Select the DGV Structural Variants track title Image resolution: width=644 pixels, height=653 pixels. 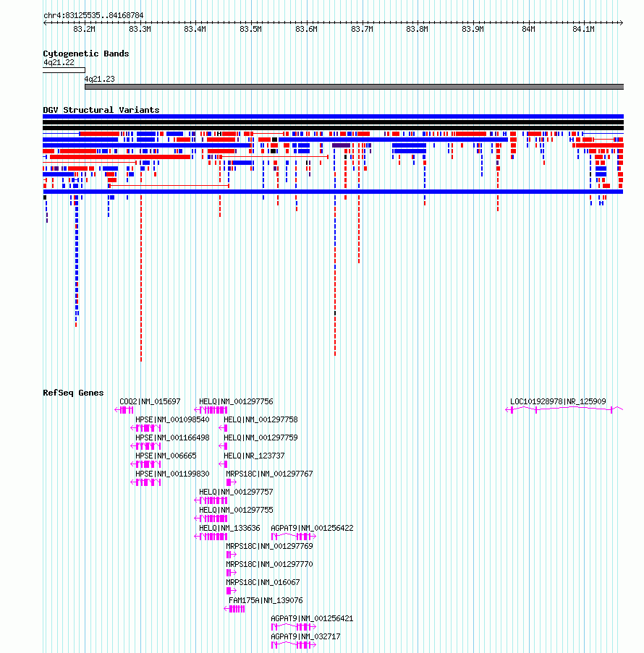101,110
